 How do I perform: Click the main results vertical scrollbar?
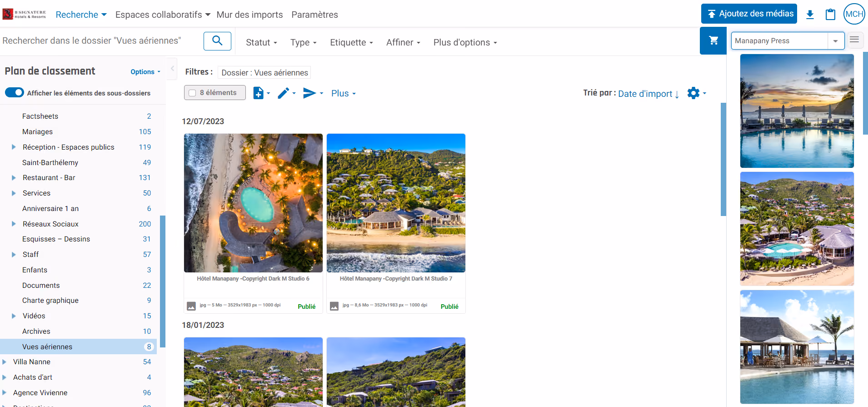(x=723, y=159)
